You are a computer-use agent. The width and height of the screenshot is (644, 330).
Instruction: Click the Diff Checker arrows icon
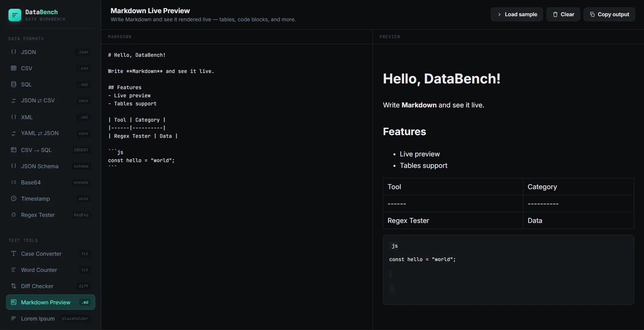(14, 286)
